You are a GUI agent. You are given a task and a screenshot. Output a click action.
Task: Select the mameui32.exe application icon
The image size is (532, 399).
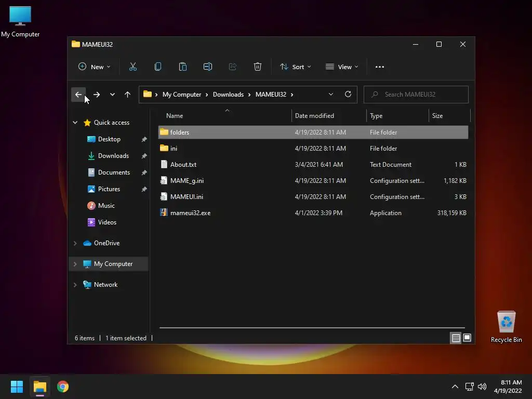(164, 212)
